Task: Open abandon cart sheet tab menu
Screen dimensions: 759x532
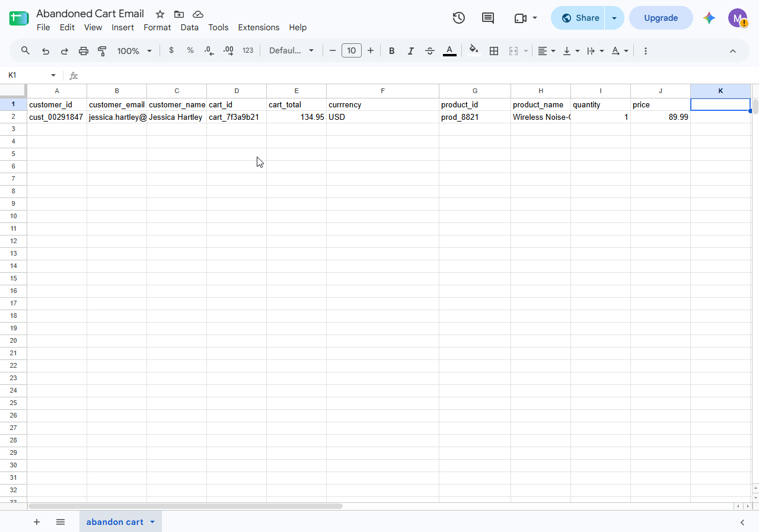Action: (152, 522)
